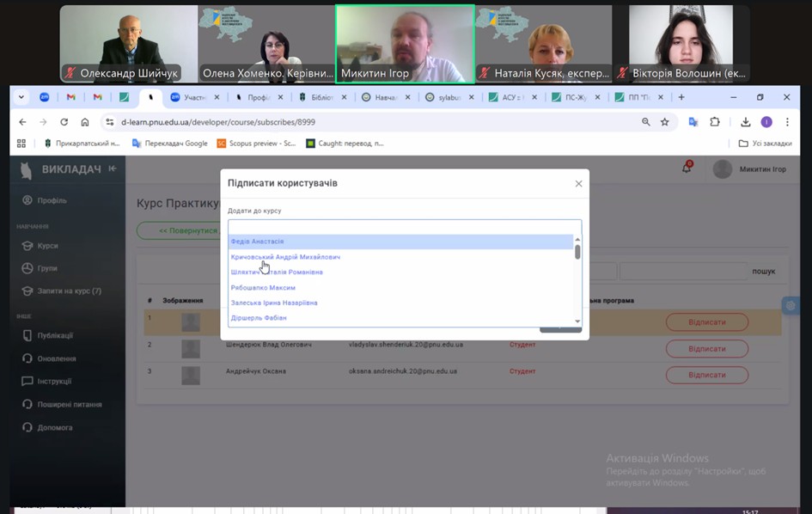The image size is (812, 514).
Task: Click Відписати for Андрейчук Оксана
Action: [706, 375]
